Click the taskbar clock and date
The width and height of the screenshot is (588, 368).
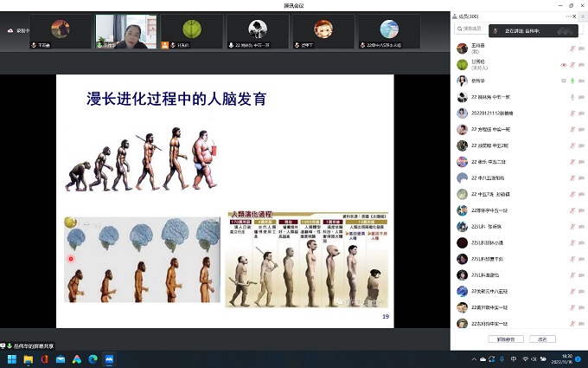click(566, 358)
